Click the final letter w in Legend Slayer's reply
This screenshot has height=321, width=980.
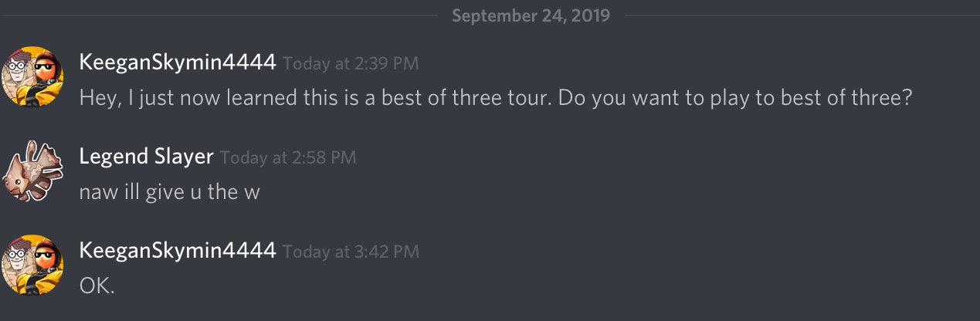click(x=252, y=194)
